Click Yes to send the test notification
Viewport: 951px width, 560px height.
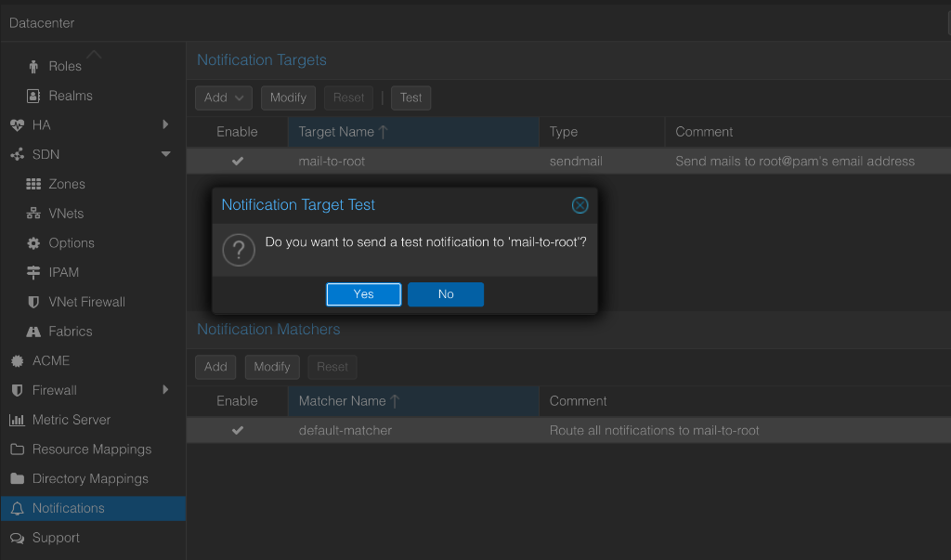363,293
